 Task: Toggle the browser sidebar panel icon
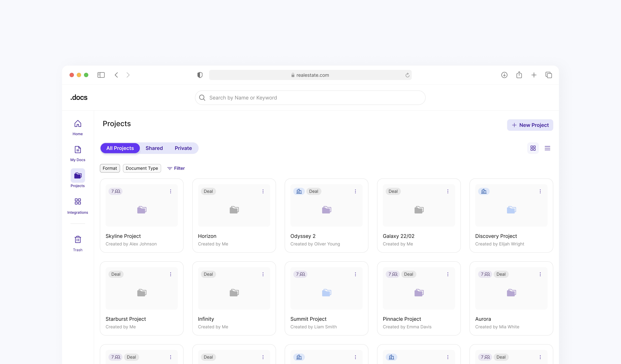click(x=101, y=75)
